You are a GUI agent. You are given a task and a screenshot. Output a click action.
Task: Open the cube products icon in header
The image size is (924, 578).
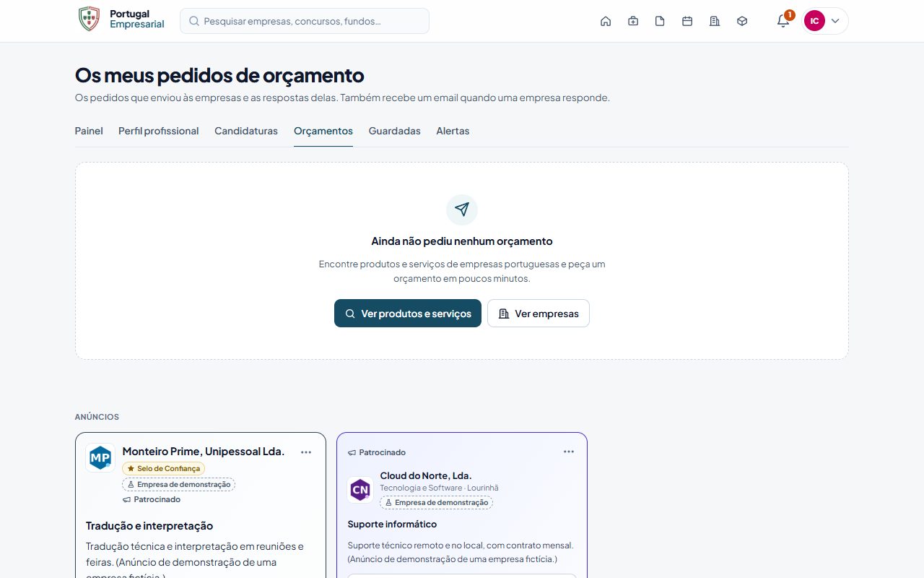click(x=742, y=21)
